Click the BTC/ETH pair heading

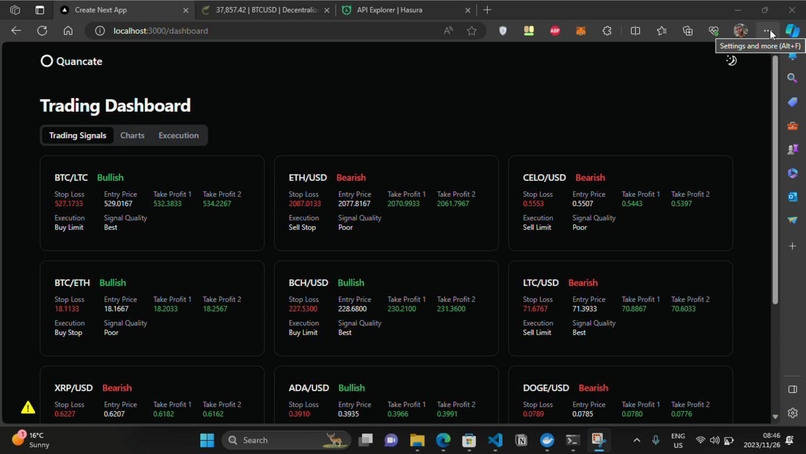click(72, 283)
